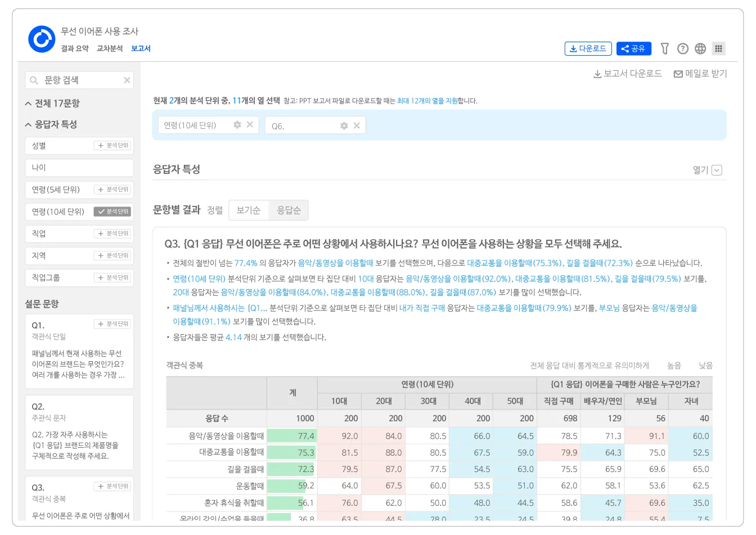Click the 계 column header
The height and width of the screenshot is (535, 756).
click(x=292, y=393)
